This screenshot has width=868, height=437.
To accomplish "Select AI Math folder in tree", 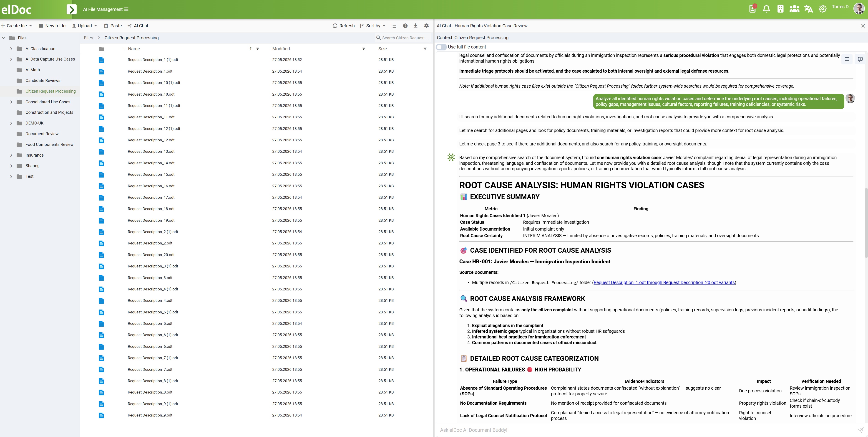I will [33, 70].
